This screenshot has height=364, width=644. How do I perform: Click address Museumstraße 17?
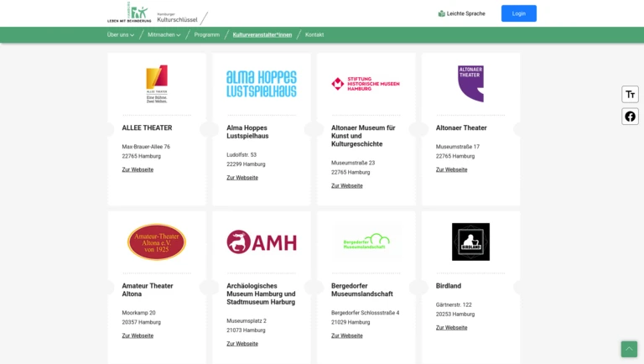(x=458, y=147)
